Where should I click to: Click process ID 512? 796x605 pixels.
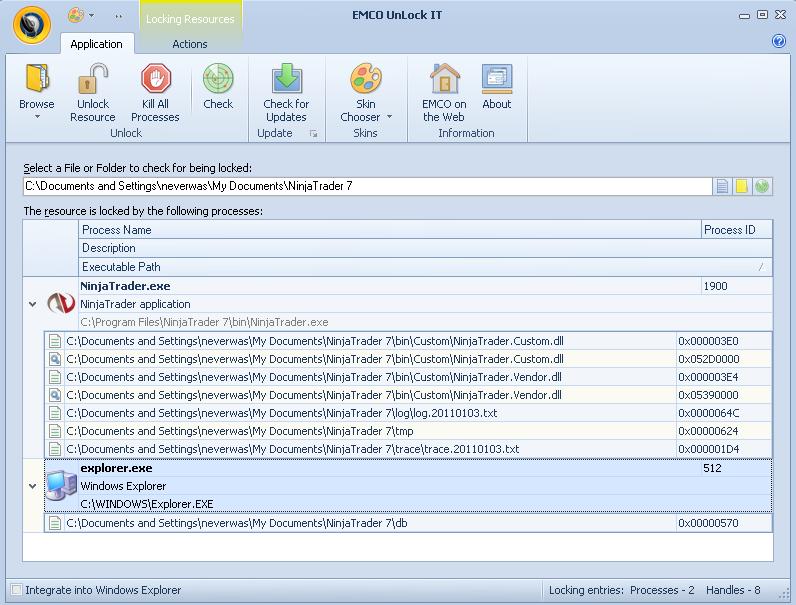pos(712,468)
